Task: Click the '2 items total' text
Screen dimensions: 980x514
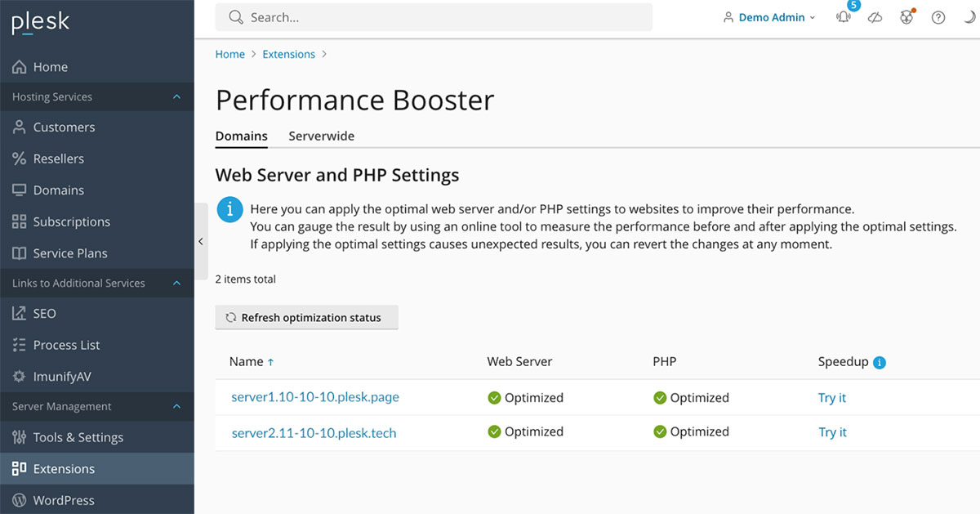Action: click(x=246, y=279)
